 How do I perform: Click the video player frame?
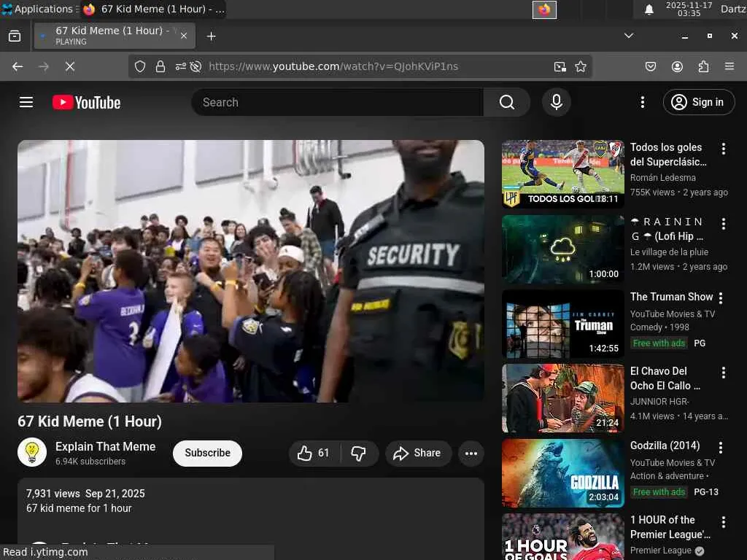[251, 271]
